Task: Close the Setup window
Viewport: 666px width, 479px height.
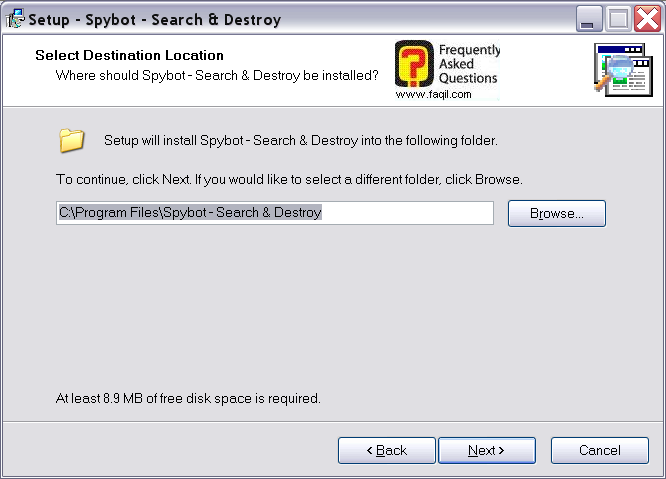Action: pyautogui.click(x=647, y=19)
